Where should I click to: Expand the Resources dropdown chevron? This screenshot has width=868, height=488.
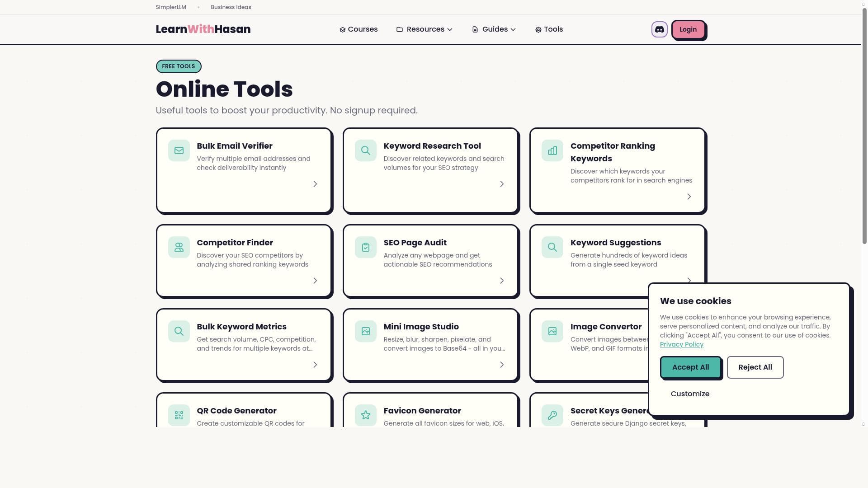point(450,29)
